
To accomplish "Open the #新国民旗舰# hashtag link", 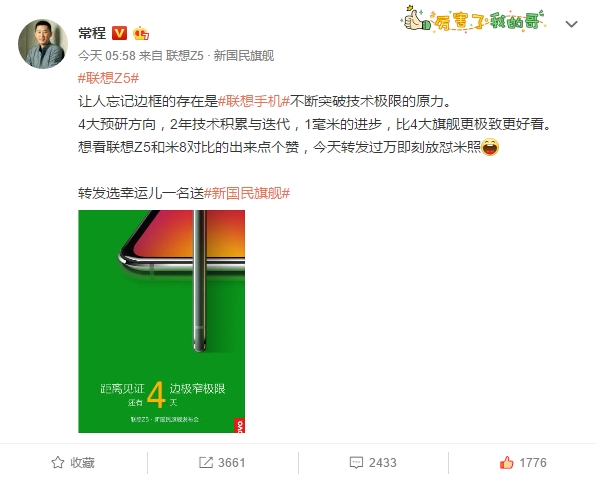I will click(247, 193).
